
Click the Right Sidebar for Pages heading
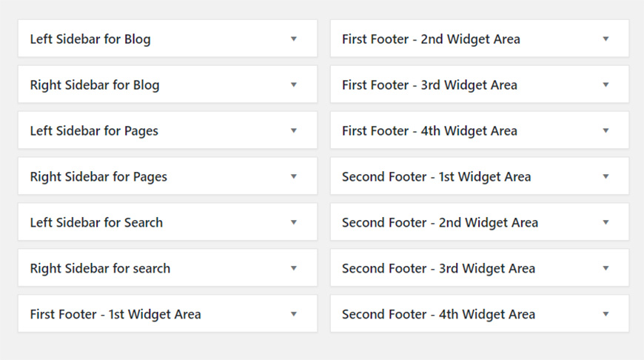(x=98, y=177)
